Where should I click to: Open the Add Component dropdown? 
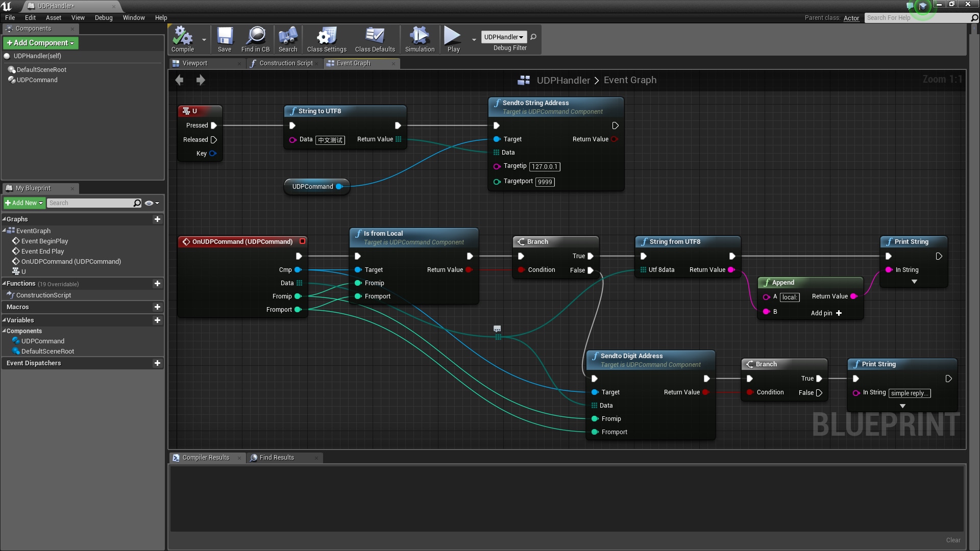click(x=41, y=43)
